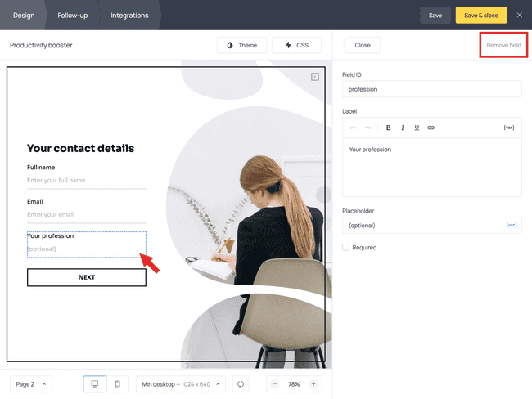
Task: Toggle italic formatting in label editor
Action: (x=403, y=128)
